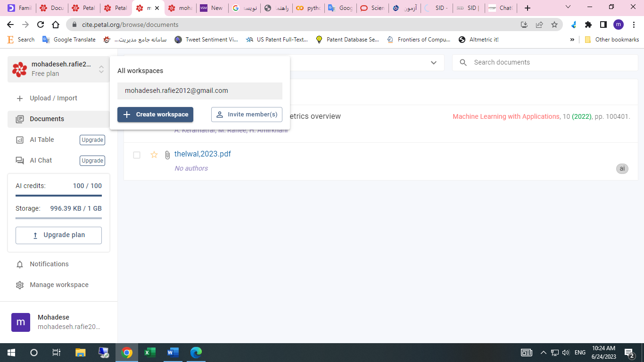644x362 pixels.
Task: Click the Create workspace button
Action: pos(155,115)
